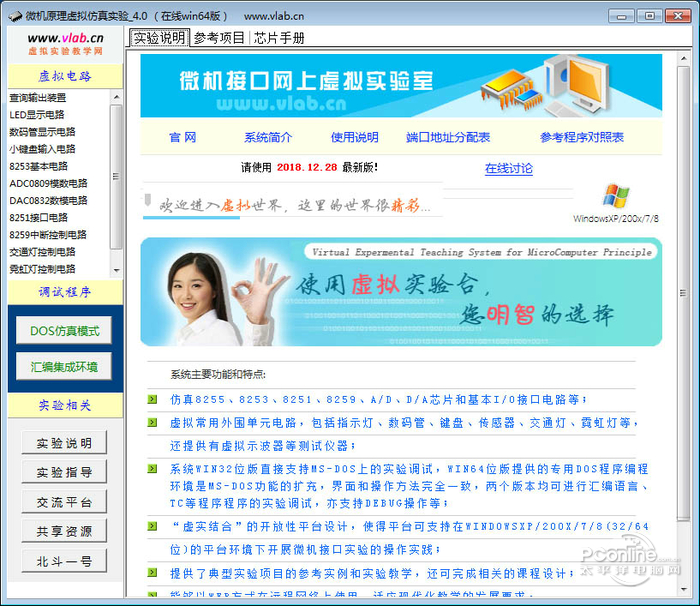Screen dimensions: 700x606
Task: Minimize the application window
Action: [621, 16]
